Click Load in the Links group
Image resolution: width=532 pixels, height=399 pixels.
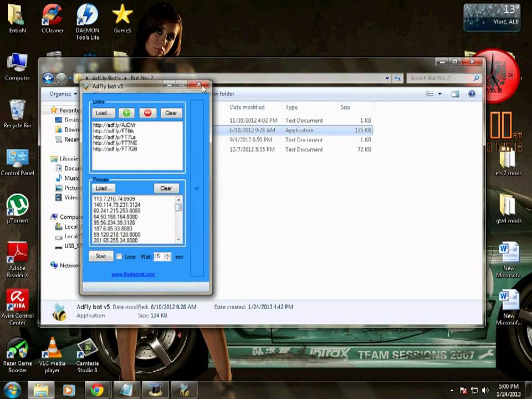[x=103, y=113]
